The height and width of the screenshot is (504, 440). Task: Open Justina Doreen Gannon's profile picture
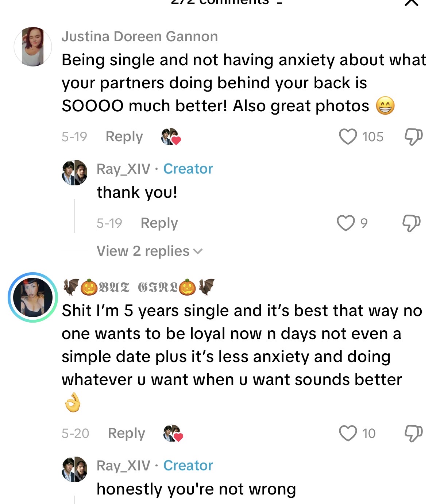(33, 46)
